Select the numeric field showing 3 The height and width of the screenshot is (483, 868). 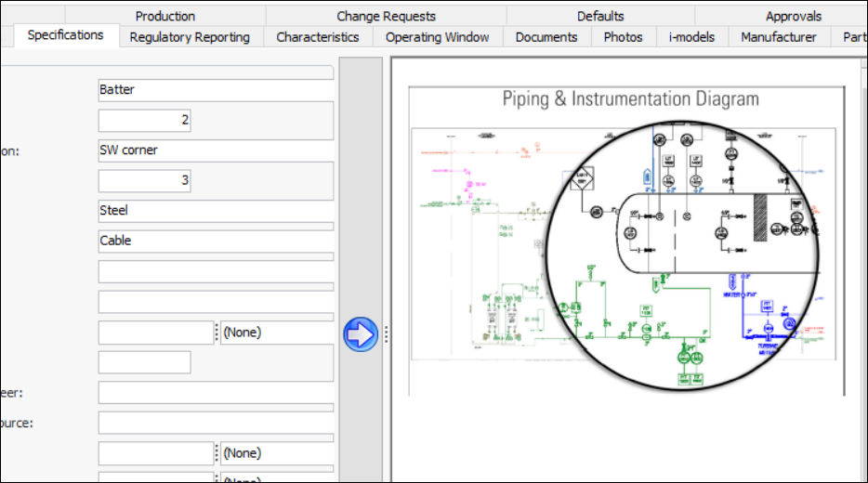(145, 180)
